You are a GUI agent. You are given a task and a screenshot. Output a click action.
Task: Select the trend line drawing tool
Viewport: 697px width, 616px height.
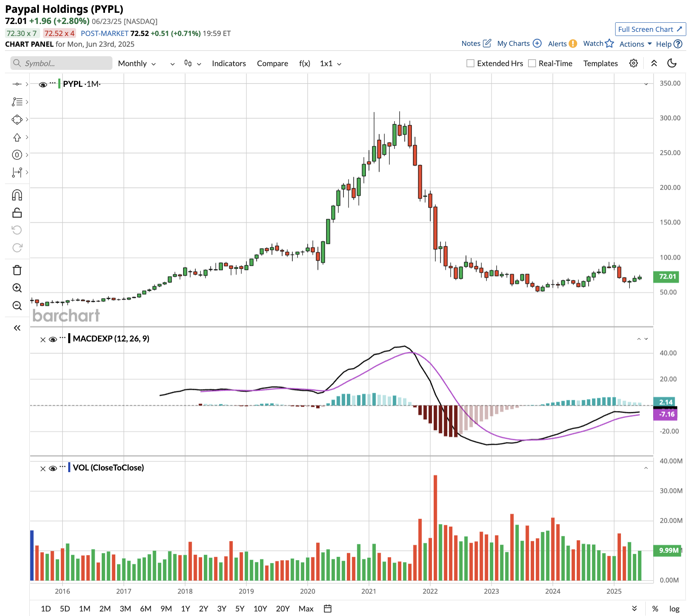[17, 84]
